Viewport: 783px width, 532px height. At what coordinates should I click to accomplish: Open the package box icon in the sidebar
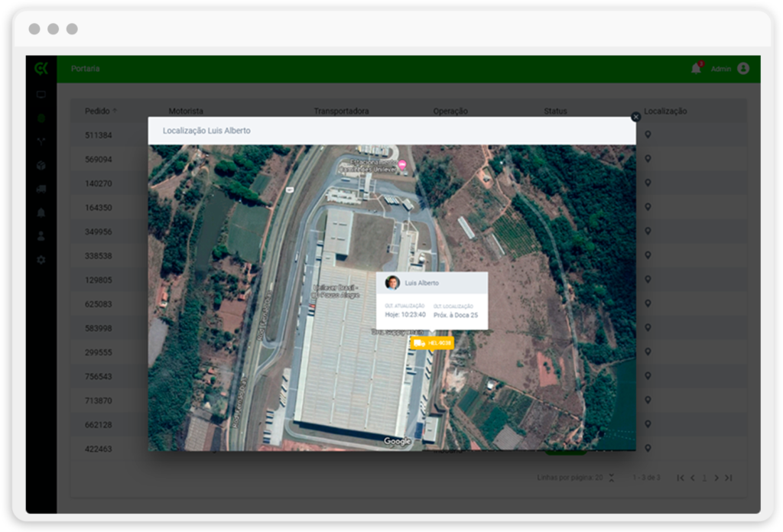[41, 165]
